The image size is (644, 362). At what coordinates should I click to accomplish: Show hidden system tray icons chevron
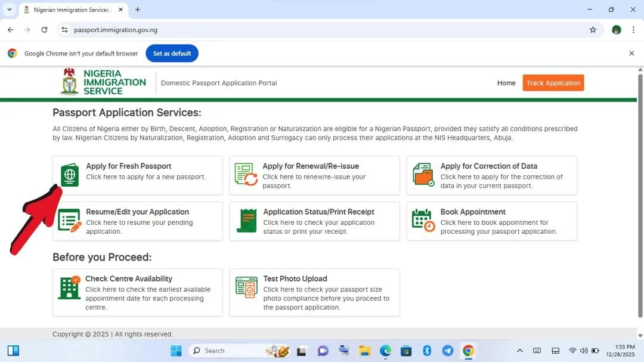519,351
